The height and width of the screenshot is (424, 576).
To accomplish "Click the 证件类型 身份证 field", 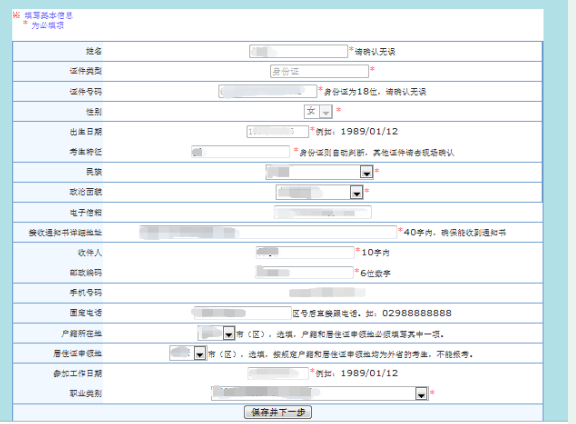I will 319,71.
